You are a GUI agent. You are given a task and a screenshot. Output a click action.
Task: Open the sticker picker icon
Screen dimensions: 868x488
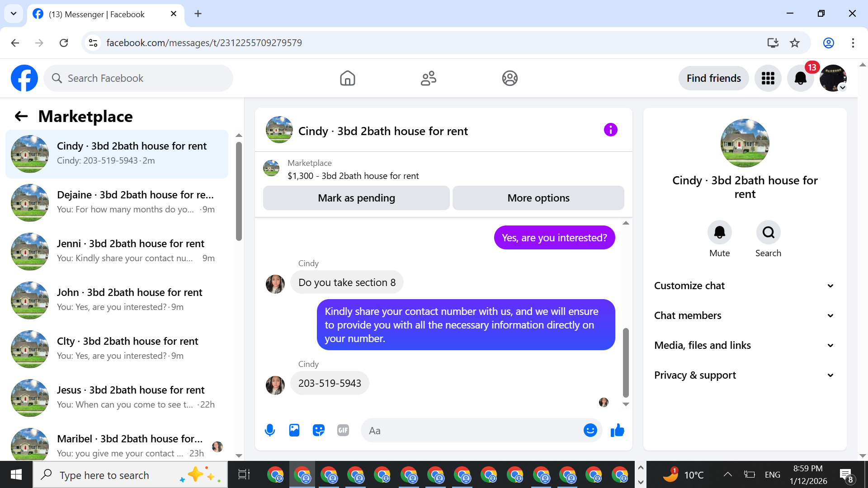point(319,430)
